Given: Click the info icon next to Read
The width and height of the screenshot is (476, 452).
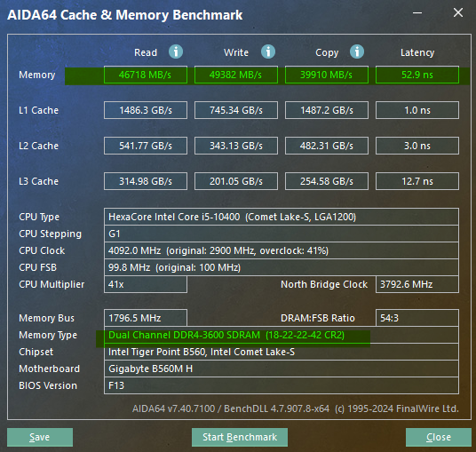Looking at the screenshot, I should click(176, 52).
